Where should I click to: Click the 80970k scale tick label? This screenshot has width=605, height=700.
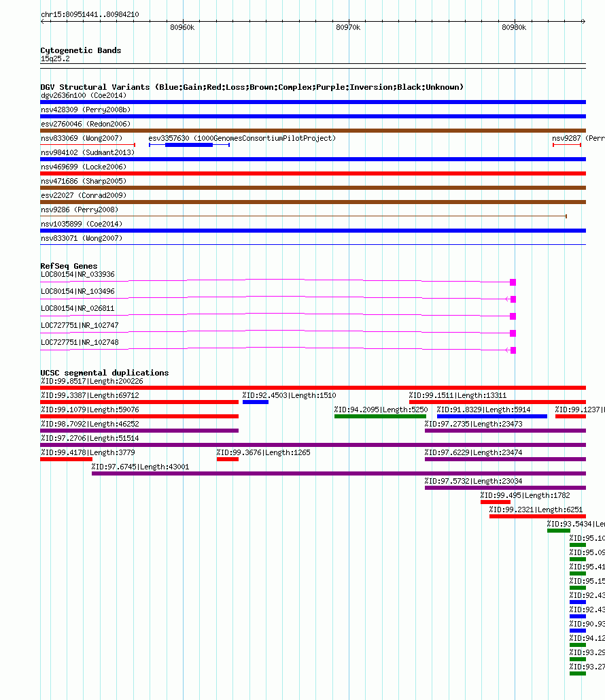(348, 27)
